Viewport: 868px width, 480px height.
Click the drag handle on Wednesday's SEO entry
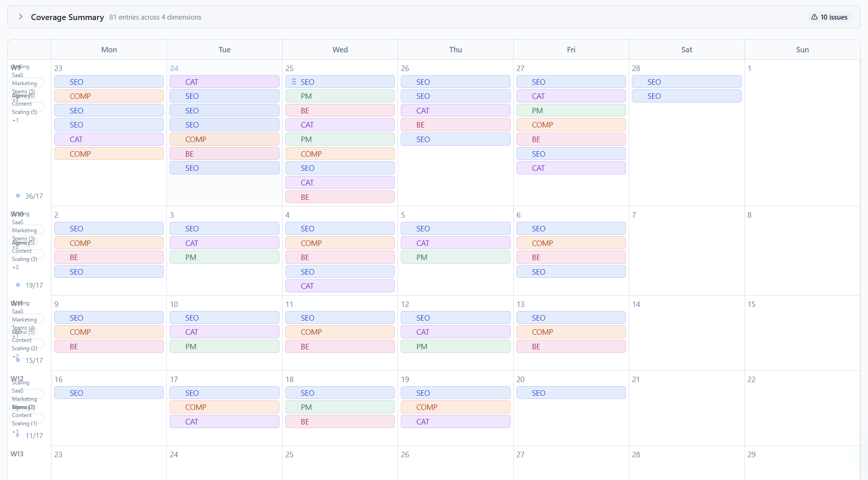(294, 82)
